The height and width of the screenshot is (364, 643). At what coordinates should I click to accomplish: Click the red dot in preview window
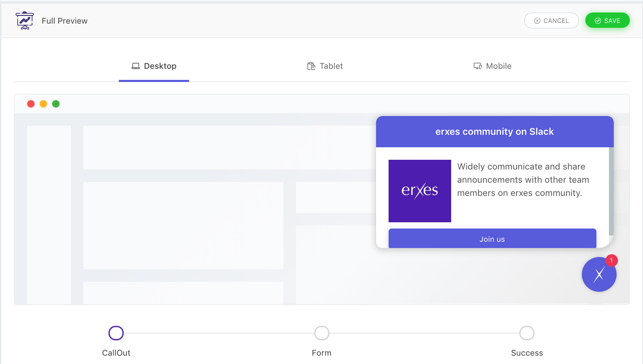point(31,104)
